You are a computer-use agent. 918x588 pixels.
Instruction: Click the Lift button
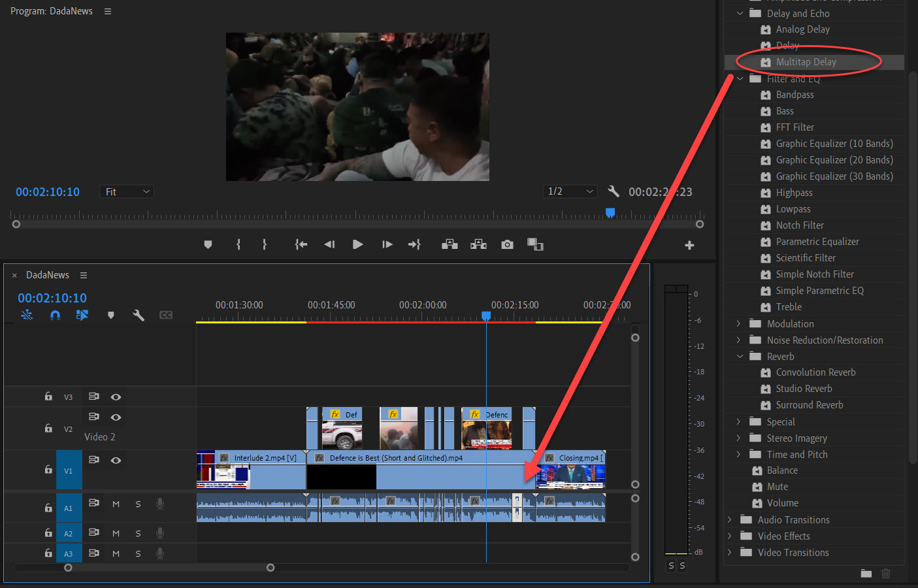[x=450, y=244]
